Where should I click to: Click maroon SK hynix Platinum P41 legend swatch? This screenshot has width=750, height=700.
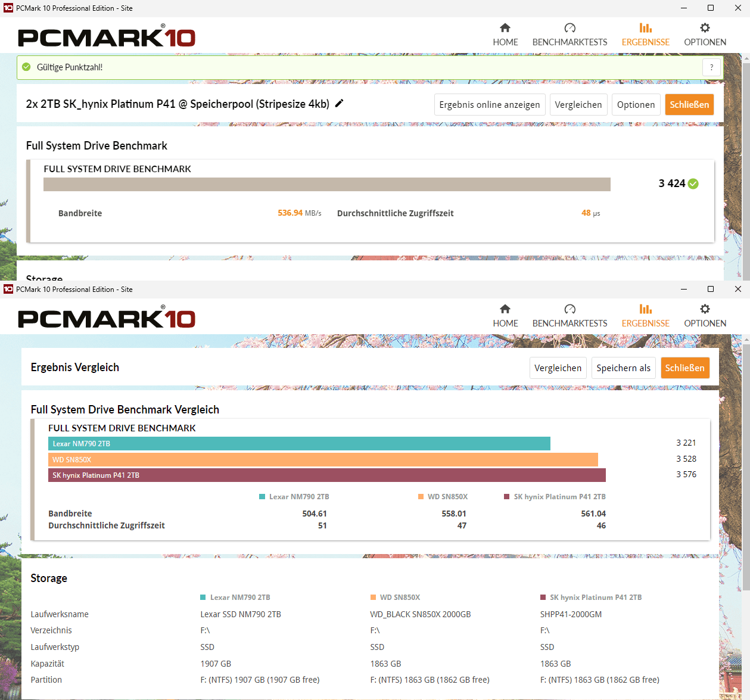(507, 497)
